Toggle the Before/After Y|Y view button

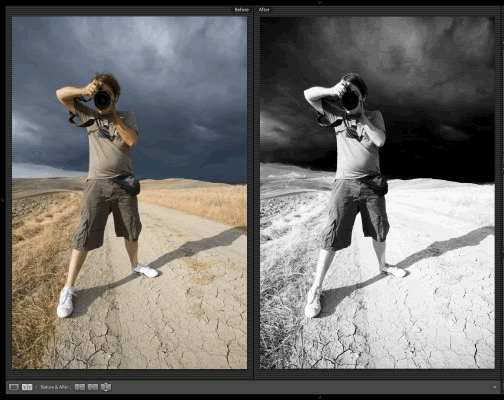pyautogui.click(x=27, y=387)
